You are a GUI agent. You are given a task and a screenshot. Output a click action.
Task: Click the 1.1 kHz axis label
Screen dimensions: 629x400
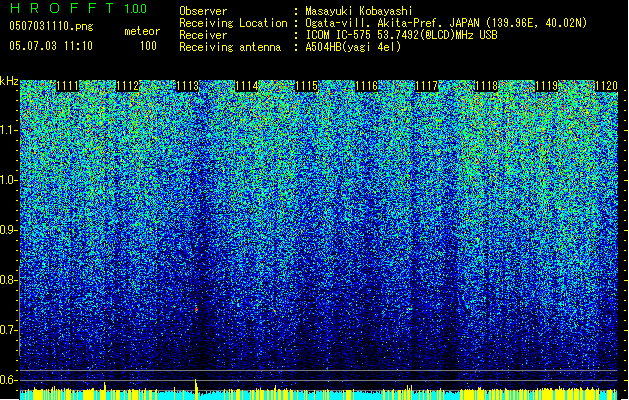[x=8, y=130]
